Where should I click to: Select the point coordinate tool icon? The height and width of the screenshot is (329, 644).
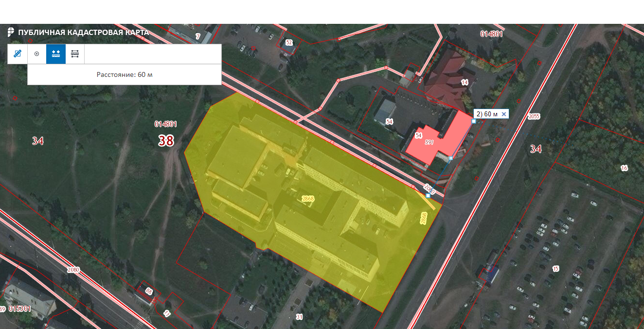(x=36, y=54)
